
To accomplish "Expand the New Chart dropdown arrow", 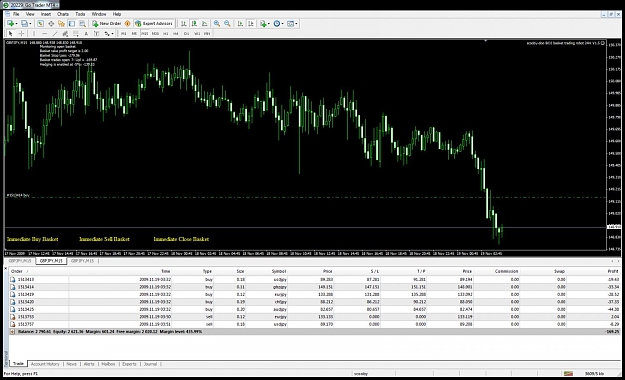I will 16,24.
